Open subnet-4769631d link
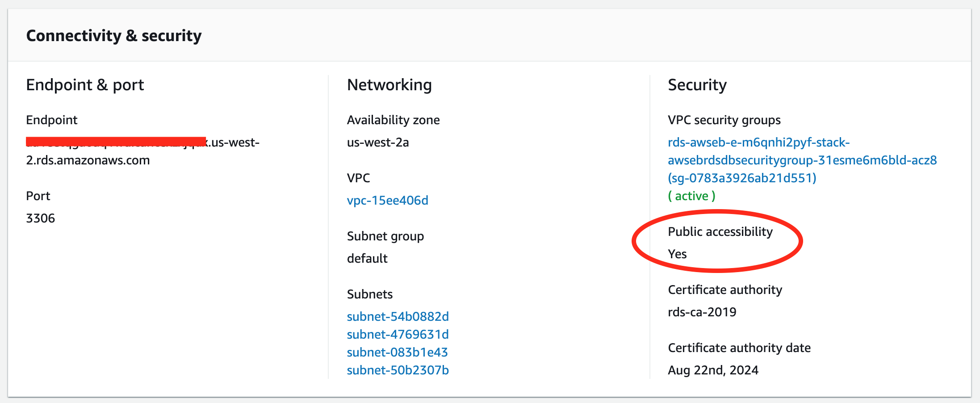The image size is (980, 403). [398, 334]
